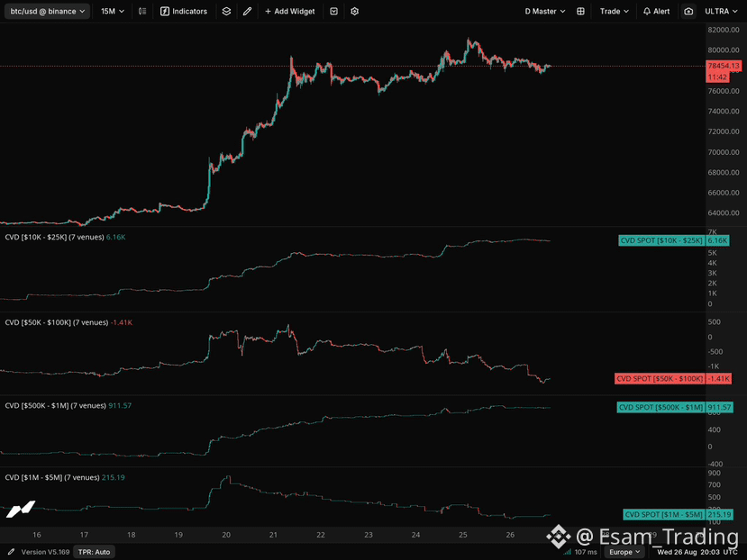The width and height of the screenshot is (747, 560).
Task: Take a chart snapshot with camera icon
Action: click(x=688, y=12)
